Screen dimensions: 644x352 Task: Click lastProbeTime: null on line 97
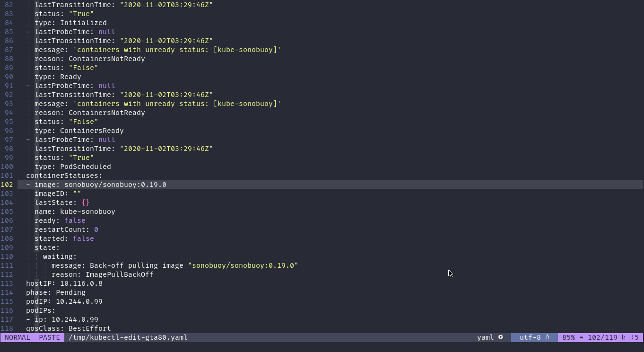coord(75,140)
